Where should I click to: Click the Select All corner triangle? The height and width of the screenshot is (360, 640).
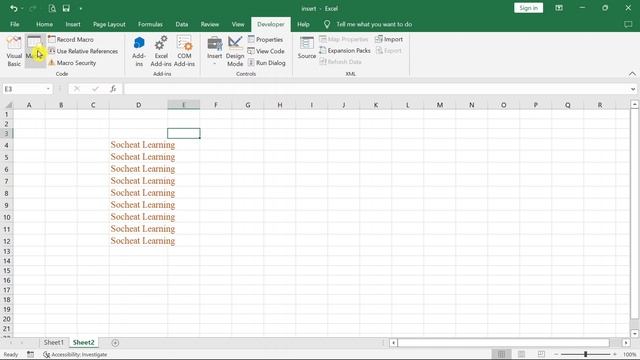pyautogui.click(x=8, y=105)
